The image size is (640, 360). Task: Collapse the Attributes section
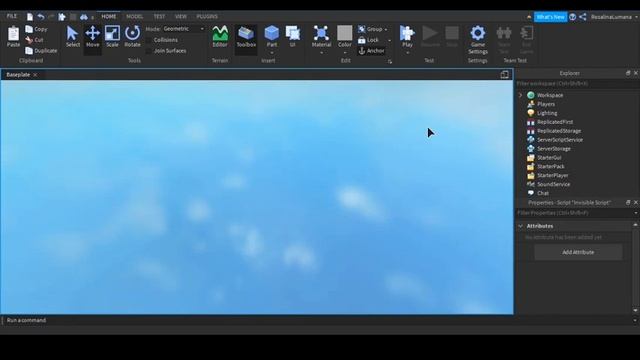pos(520,226)
